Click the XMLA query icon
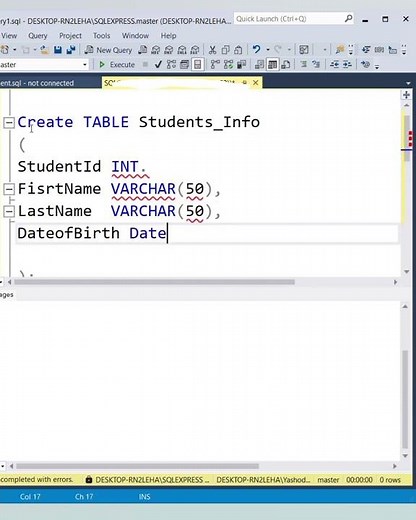The height and width of the screenshot is (520, 416). (x=182, y=50)
